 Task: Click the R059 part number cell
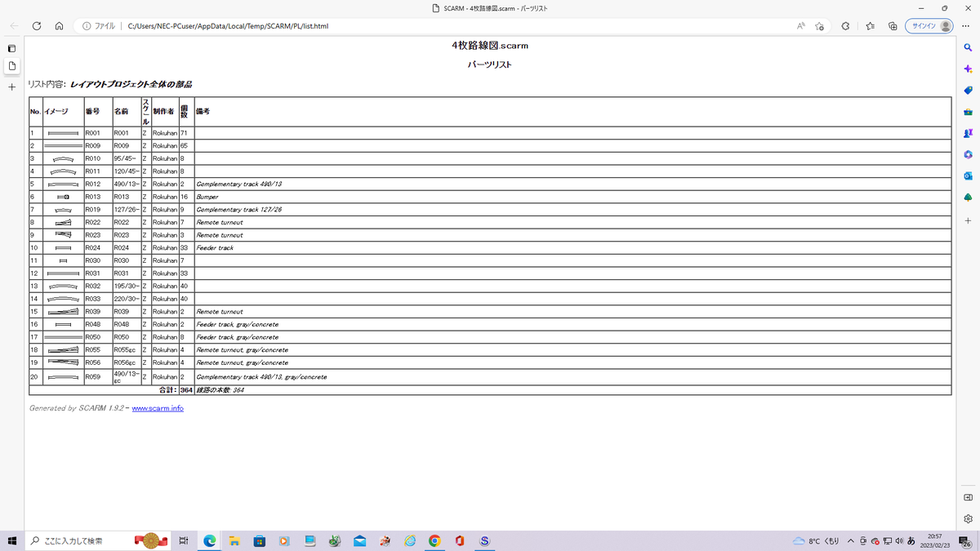point(98,377)
